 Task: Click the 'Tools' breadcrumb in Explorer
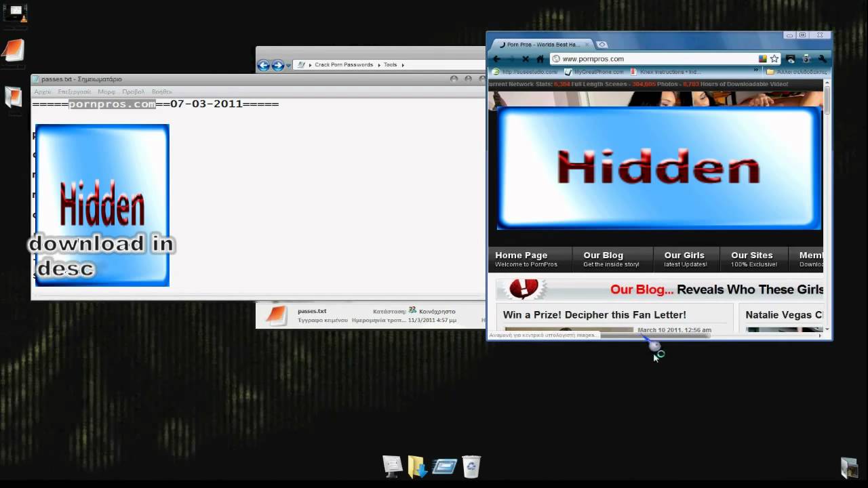(390, 65)
